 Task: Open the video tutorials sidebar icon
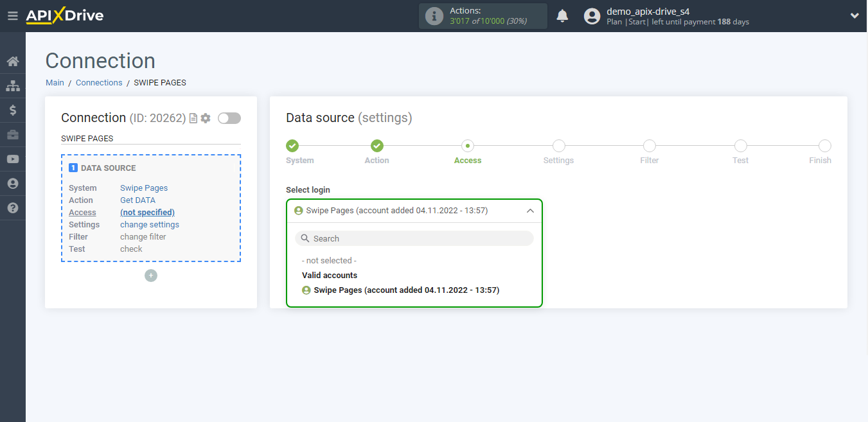click(13, 159)
